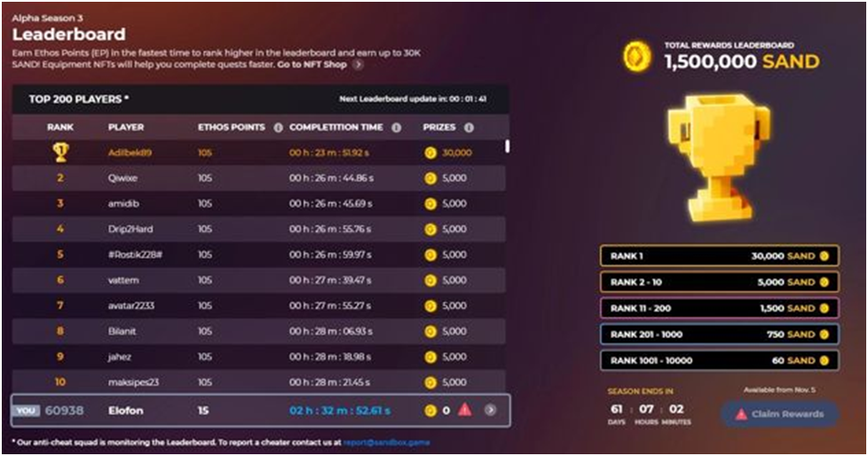Click the arrow icon next to Go to NFT Shop

tap(359, 65)
